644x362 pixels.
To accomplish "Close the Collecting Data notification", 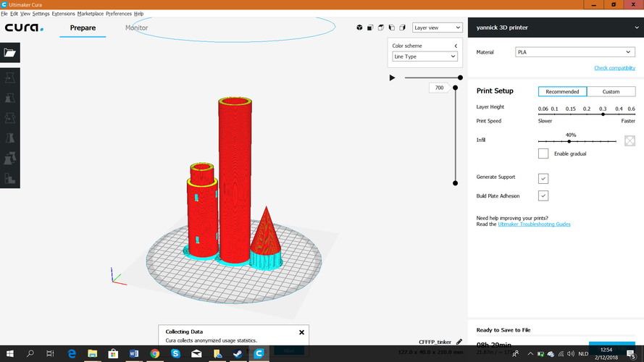I will (301, 332).
